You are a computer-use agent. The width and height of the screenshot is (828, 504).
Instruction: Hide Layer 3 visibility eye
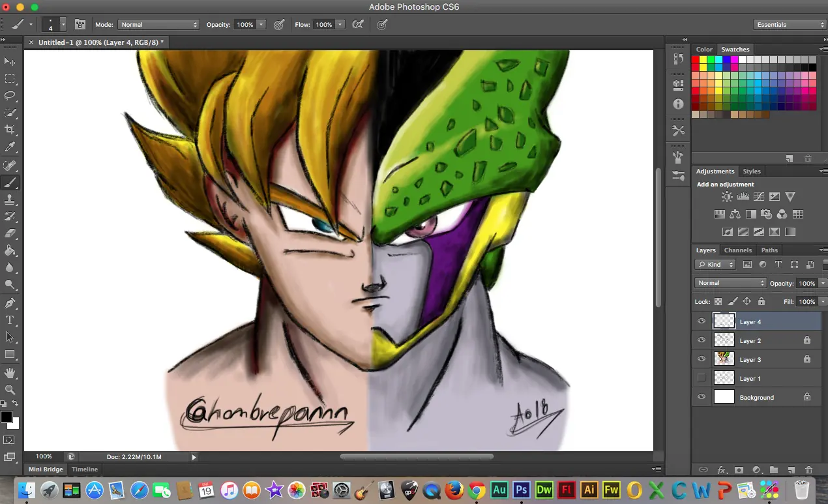pyautogui.click(x=702, y=359)
